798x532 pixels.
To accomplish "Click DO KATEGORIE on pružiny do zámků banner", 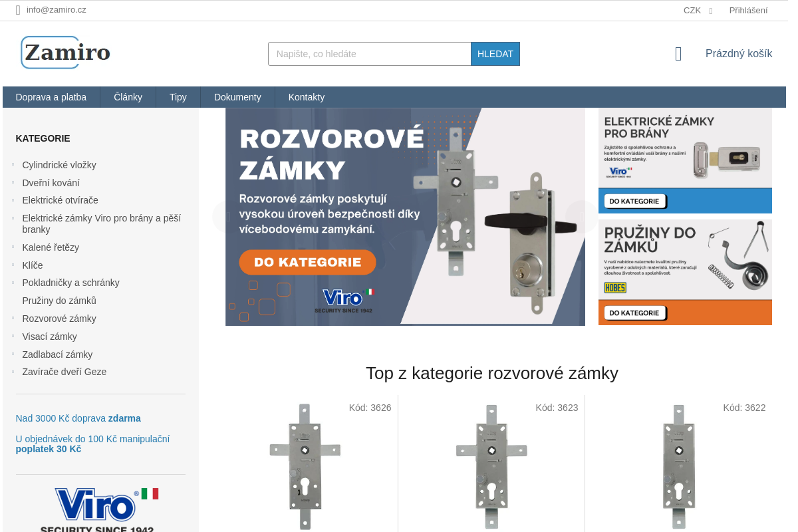I will (634, 313).
